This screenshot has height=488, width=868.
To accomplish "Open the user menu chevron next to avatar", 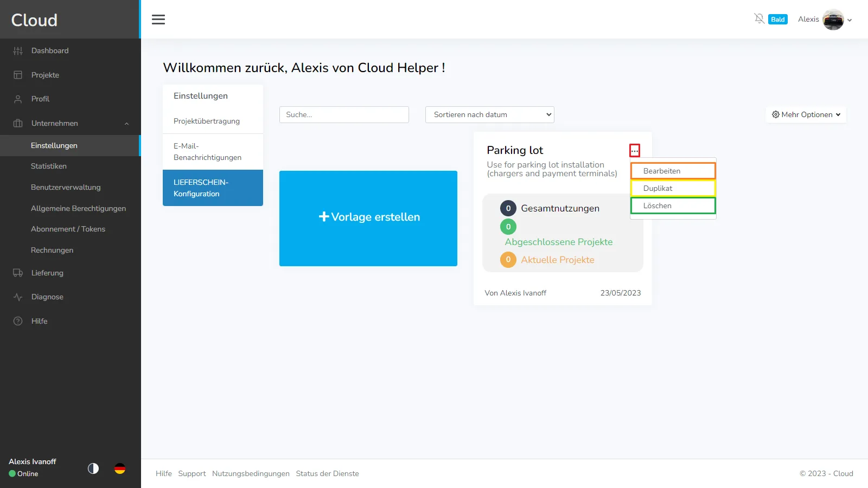I will pos(850,20).
